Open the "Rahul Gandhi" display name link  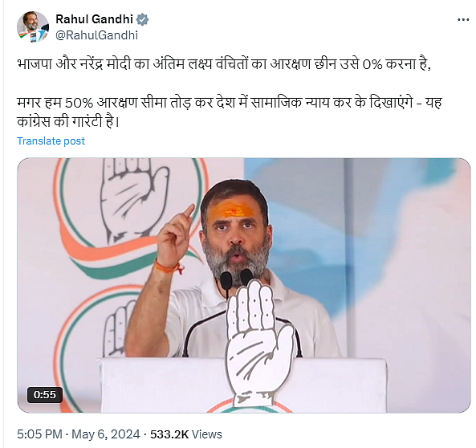pos(94,19)
